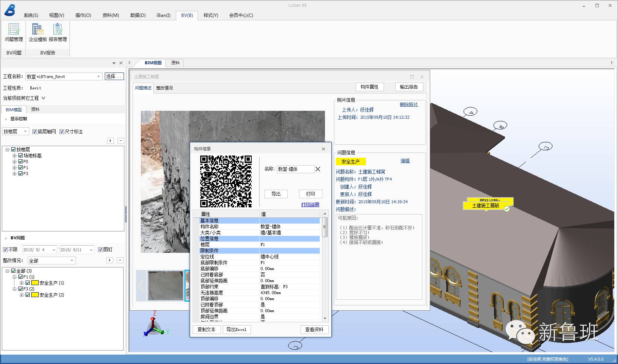Open 企业模板 in the ribbon

pyautogui.click(x=38, y=32)
